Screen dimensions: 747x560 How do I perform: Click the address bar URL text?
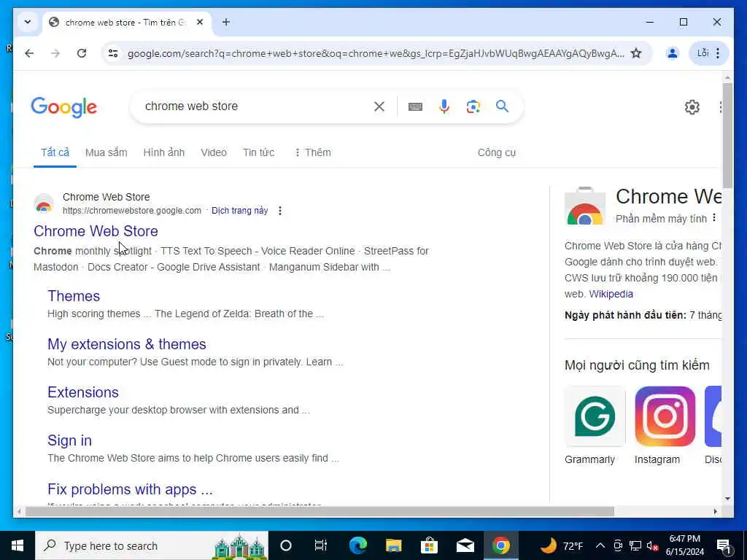click(376, 53)
